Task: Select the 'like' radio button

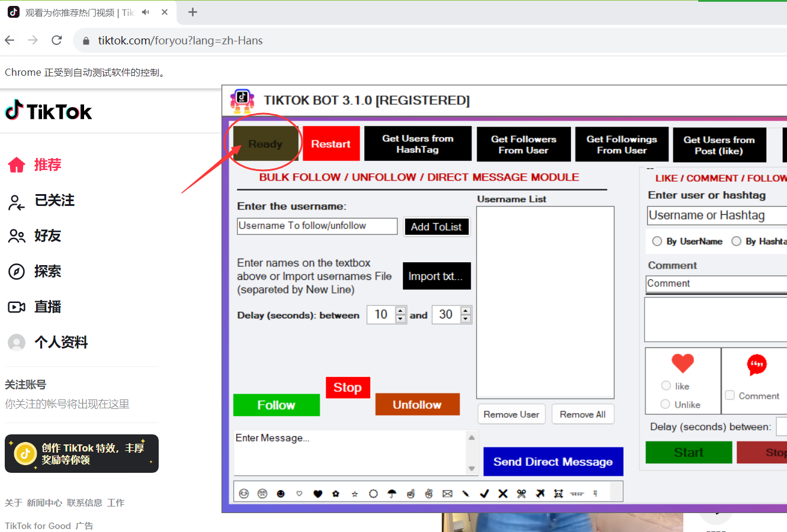Action: tap(666, 386)
